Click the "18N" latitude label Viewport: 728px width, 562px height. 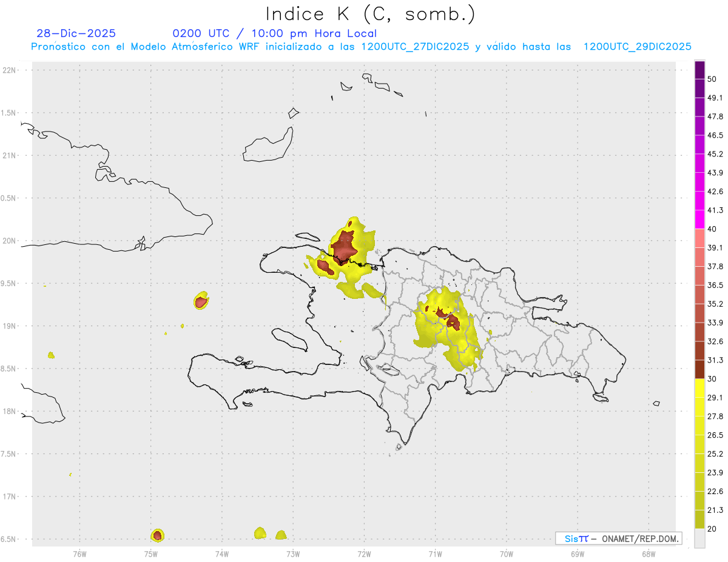click(x=10, y=412)
